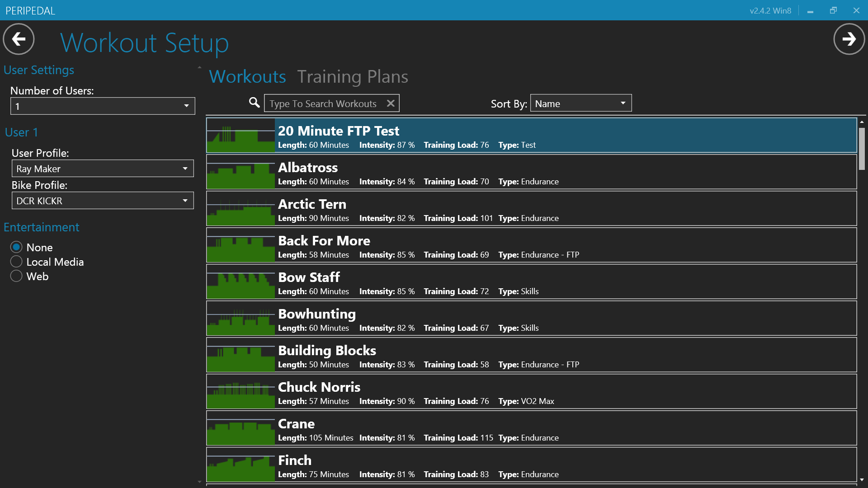Click the Workout Setup page title
This screenshot has width=868, height=488.
coord(145,43)
